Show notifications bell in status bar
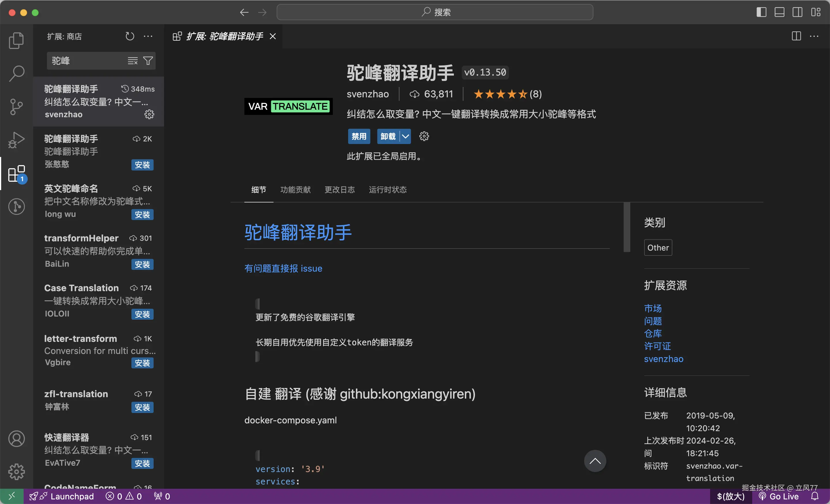 [815, 496]
